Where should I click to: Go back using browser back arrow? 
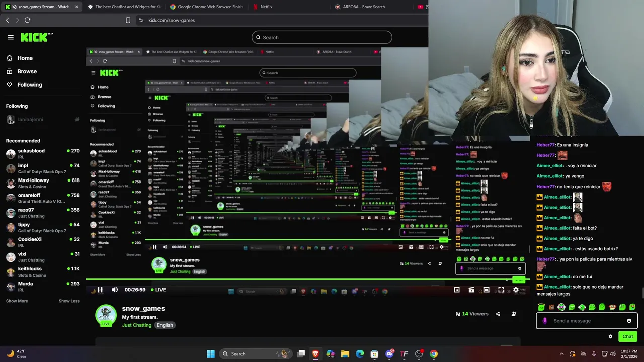tap(7, 20)
